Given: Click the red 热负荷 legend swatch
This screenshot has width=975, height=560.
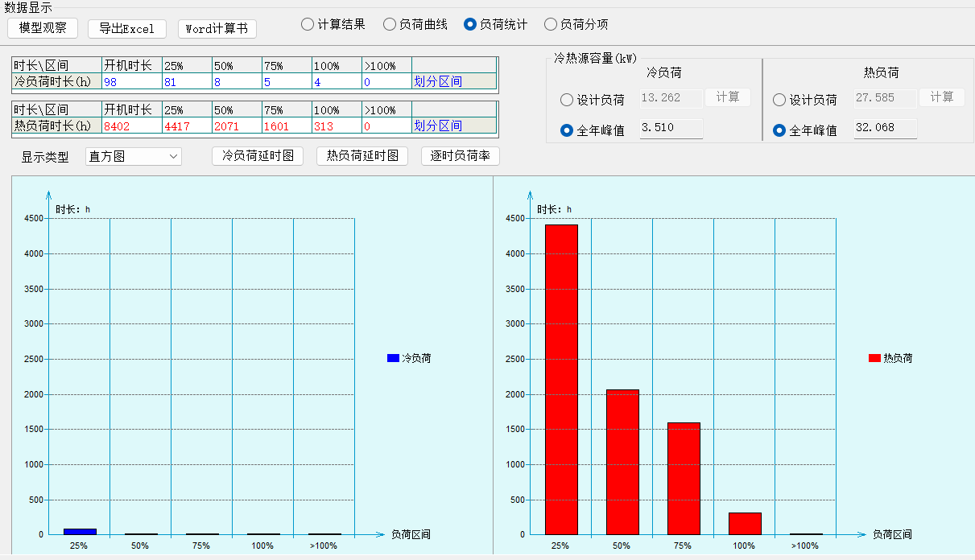Looking at the screenshot, I should click(874, 358).
